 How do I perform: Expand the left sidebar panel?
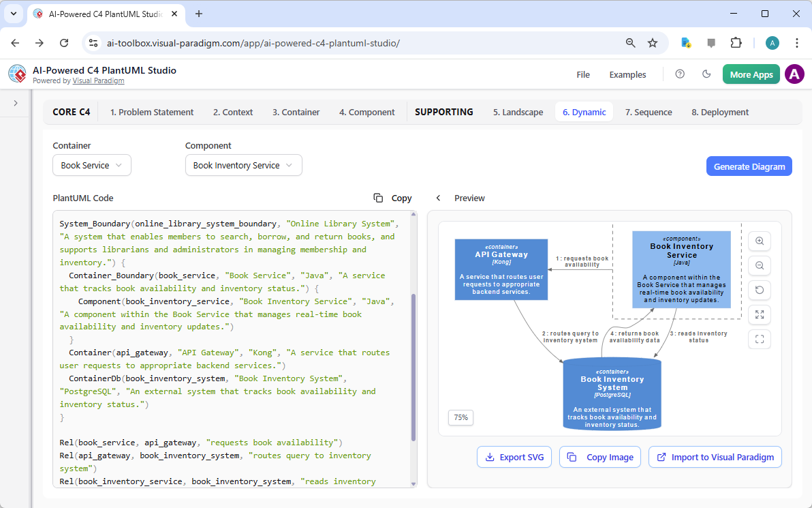[x=16, y=103]
